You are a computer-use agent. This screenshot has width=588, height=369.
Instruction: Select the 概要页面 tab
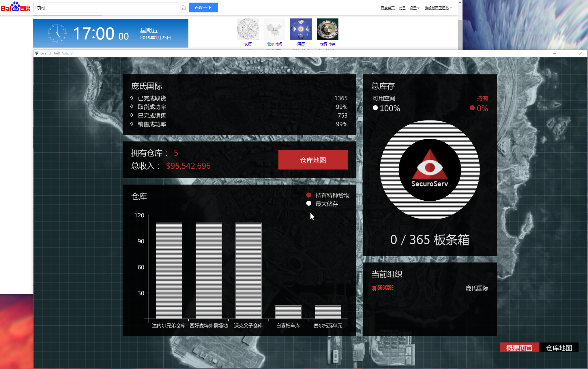point(519,348)
